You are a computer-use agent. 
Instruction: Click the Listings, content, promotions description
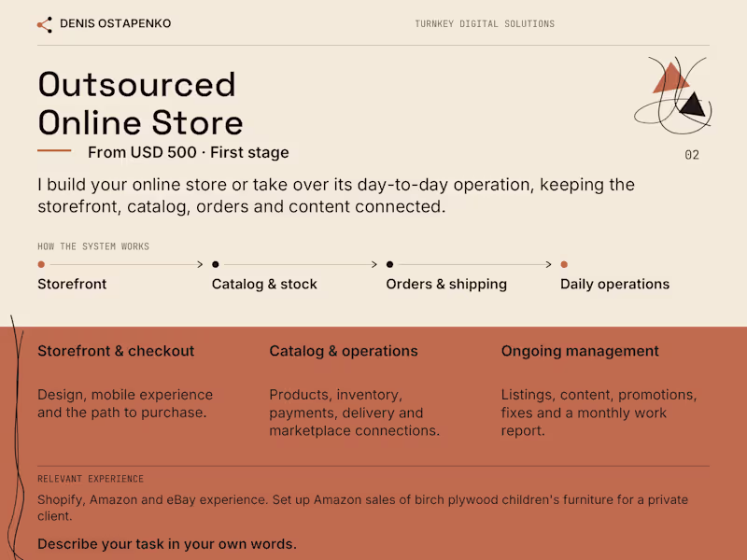pos(599,413)
